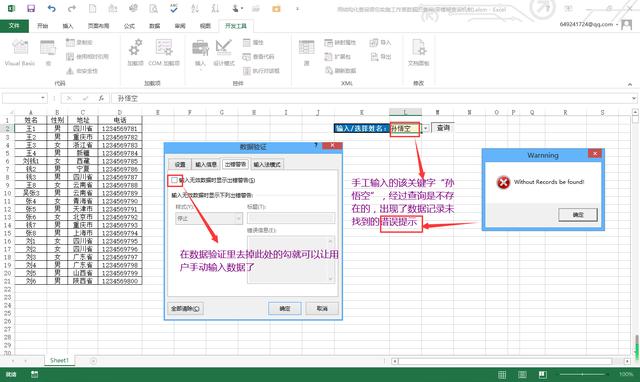Open the 样式 style dropdown in dialog

click(x=238, y=219)
